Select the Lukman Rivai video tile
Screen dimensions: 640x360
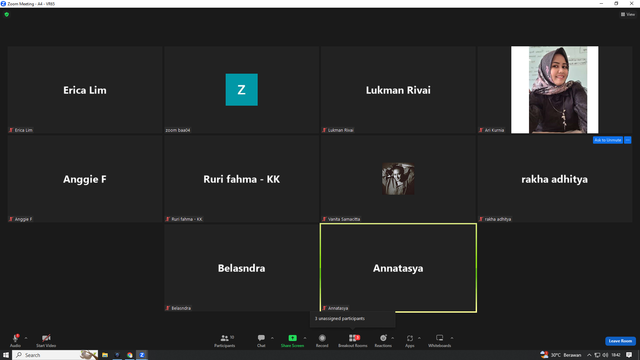tap(398, 90)
